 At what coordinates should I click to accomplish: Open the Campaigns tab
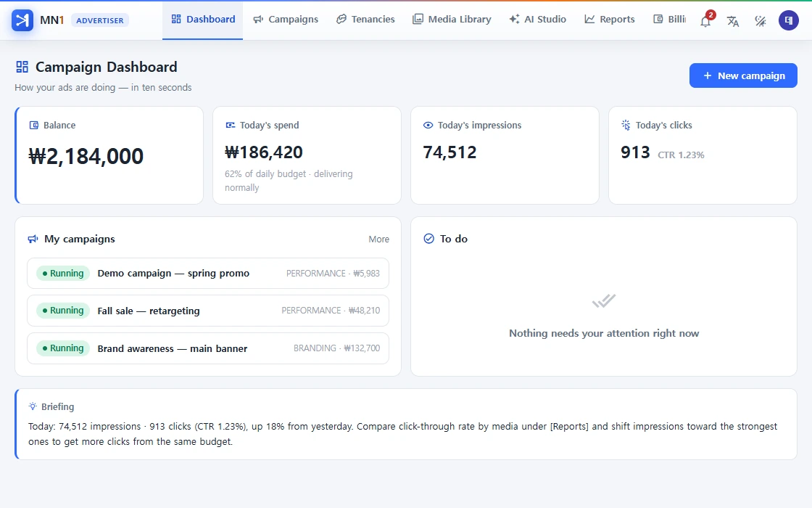pos(286,20)
